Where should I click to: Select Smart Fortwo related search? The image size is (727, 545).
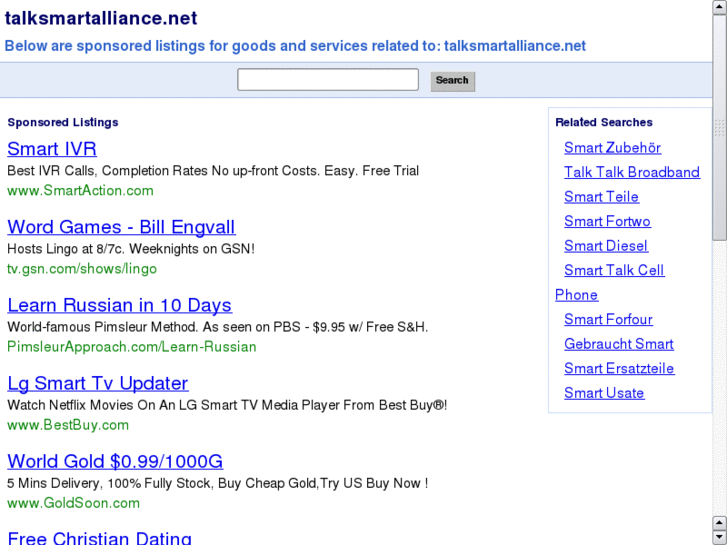click(x=607, y=221)
